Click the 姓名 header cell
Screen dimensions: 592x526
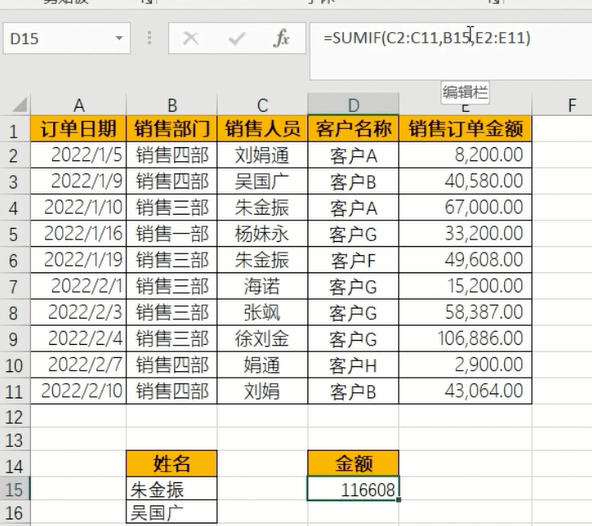[x=172, y=463]
